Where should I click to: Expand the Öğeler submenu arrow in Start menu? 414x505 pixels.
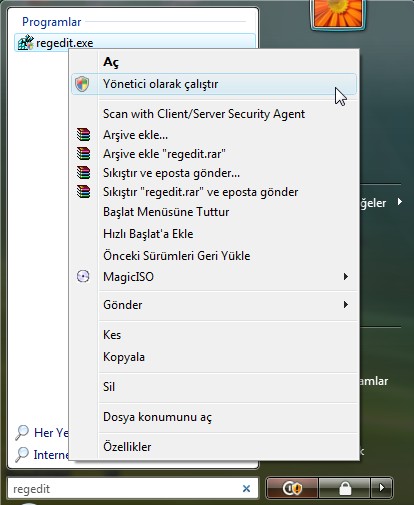pyautogui.click(x=400, y=202)
